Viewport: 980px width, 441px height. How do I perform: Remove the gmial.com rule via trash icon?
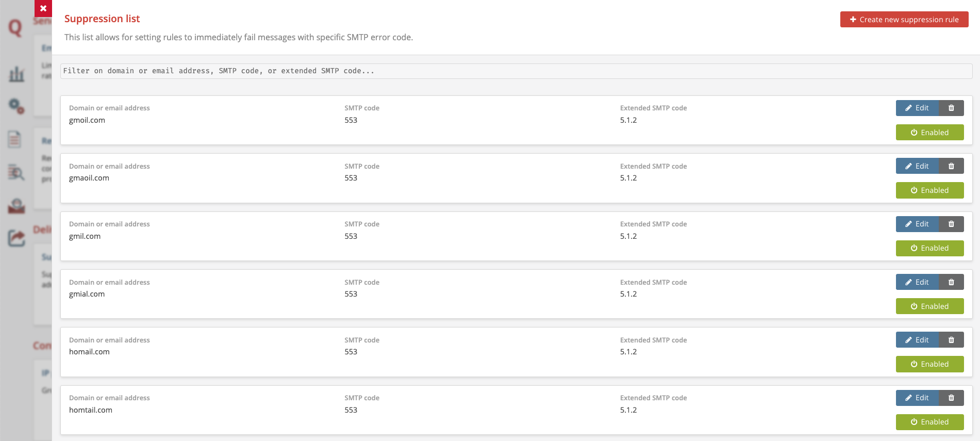click(951, 282)
